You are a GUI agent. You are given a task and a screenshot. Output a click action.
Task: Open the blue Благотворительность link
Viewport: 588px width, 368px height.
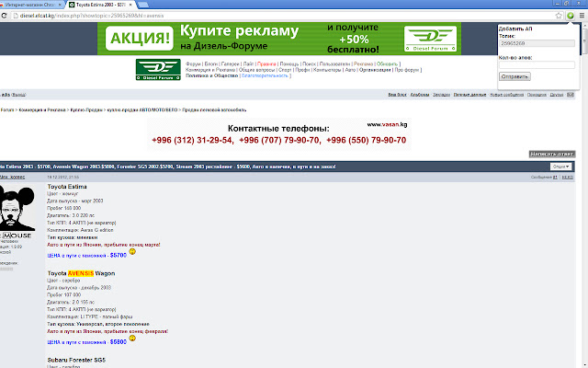(265, 75)
